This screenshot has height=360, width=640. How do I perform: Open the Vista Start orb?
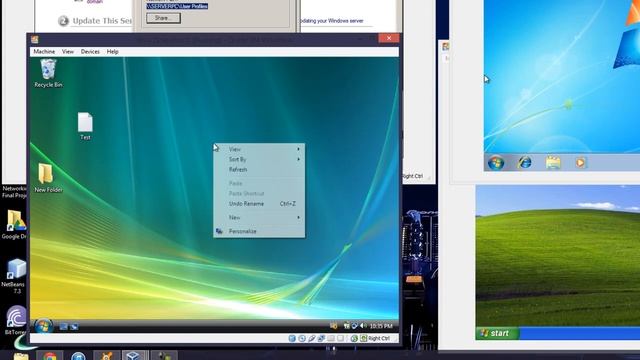(43, 326)
